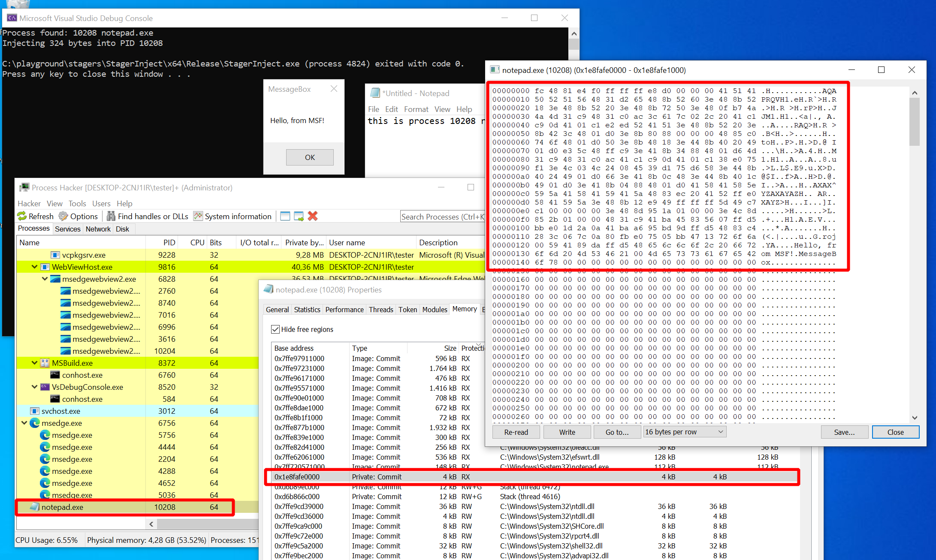Click the memory editor scroll down arrow
The width and height of the screenshot is (936, 560).
[915, 418]
